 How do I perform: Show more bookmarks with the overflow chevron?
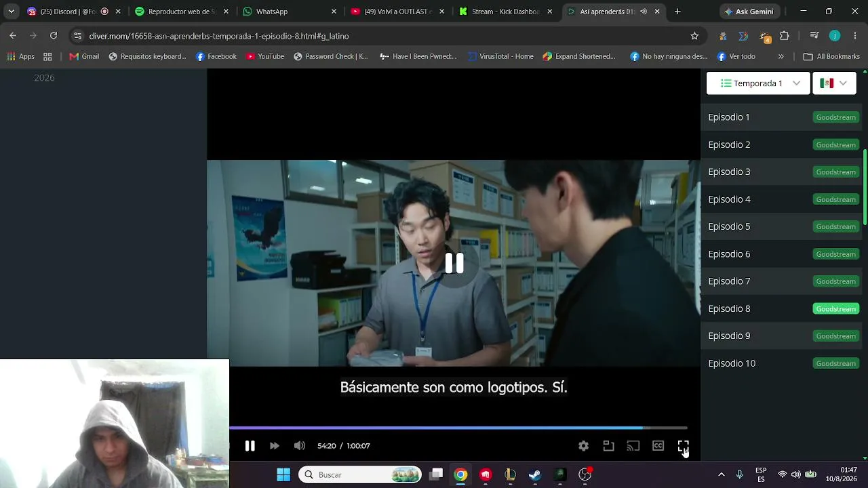pyautogui.click(x=781, y=56)
